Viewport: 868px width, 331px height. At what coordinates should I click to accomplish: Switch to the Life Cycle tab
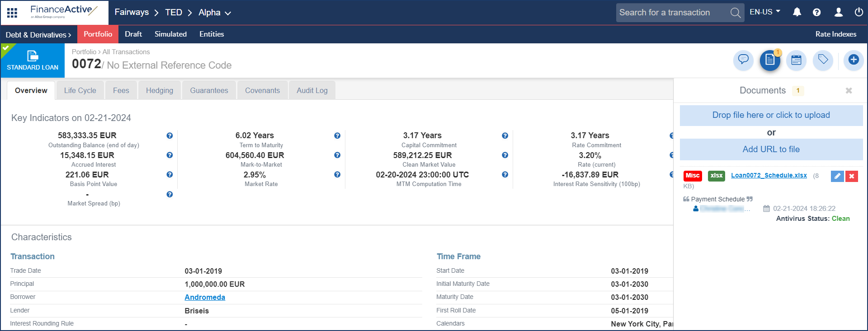(x=80, y=90)
